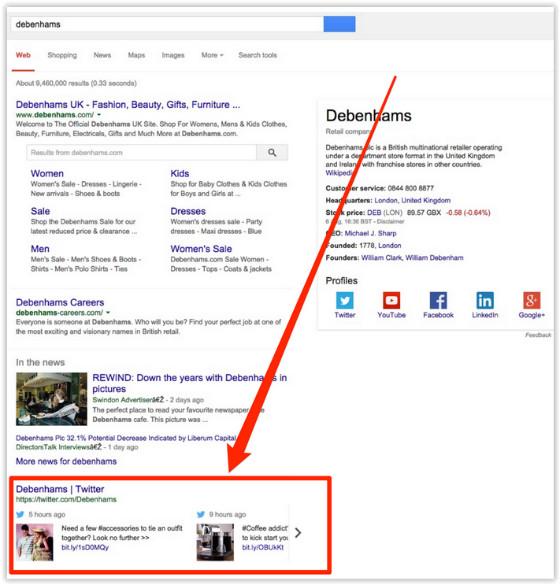Open the LinkedIn profile icon
This screenshot has height=585, width=560.
485,300
